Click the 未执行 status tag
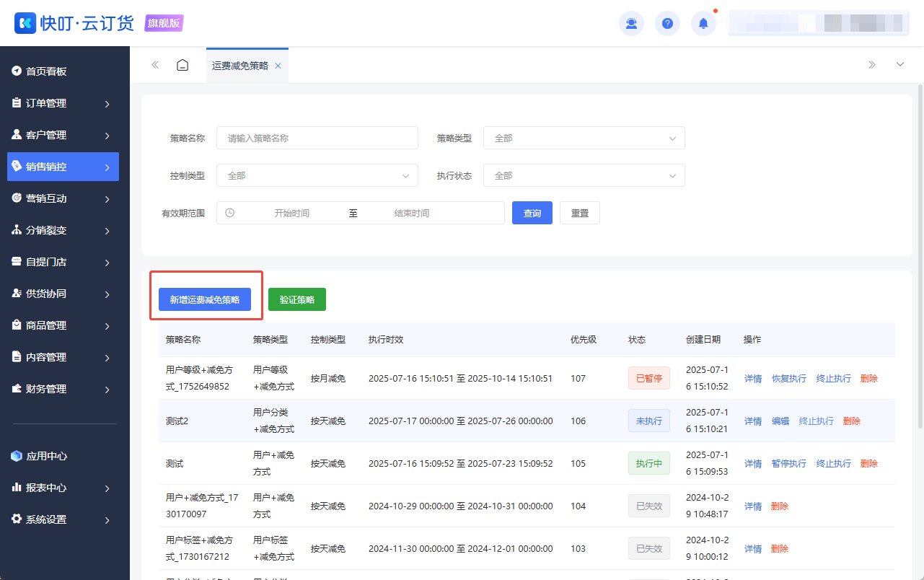This screenshot has height=580, width=924. coord(649,421)
